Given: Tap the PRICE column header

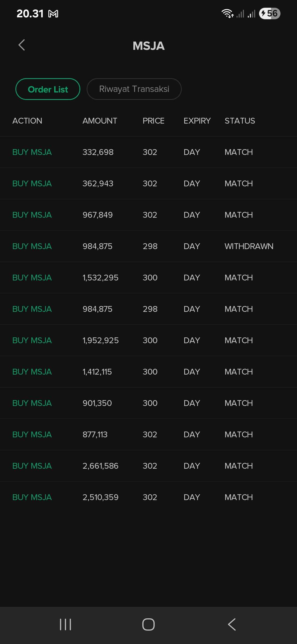Looking at the screenshot, I should tap(153, 121).
